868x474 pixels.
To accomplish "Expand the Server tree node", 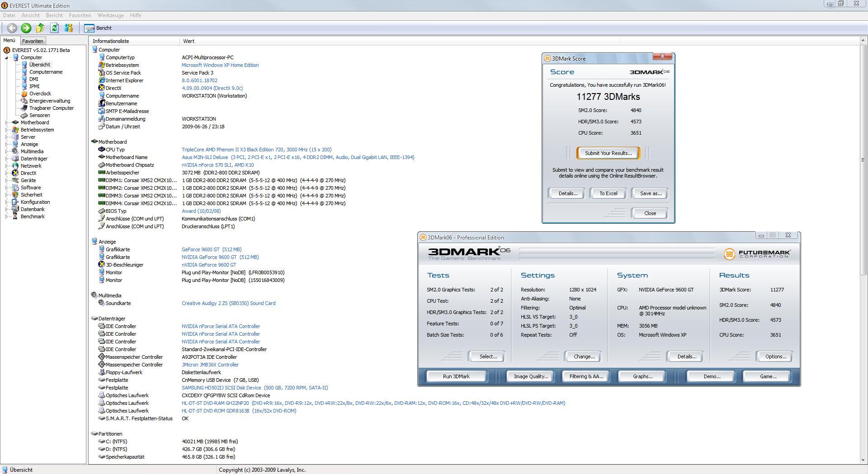I will [7, 137].
